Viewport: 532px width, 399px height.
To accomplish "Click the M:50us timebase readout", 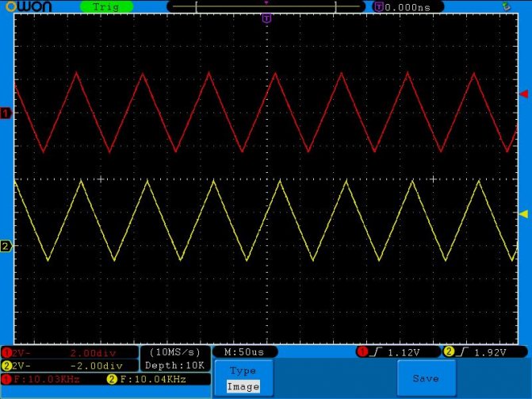I will click(244, 352).
